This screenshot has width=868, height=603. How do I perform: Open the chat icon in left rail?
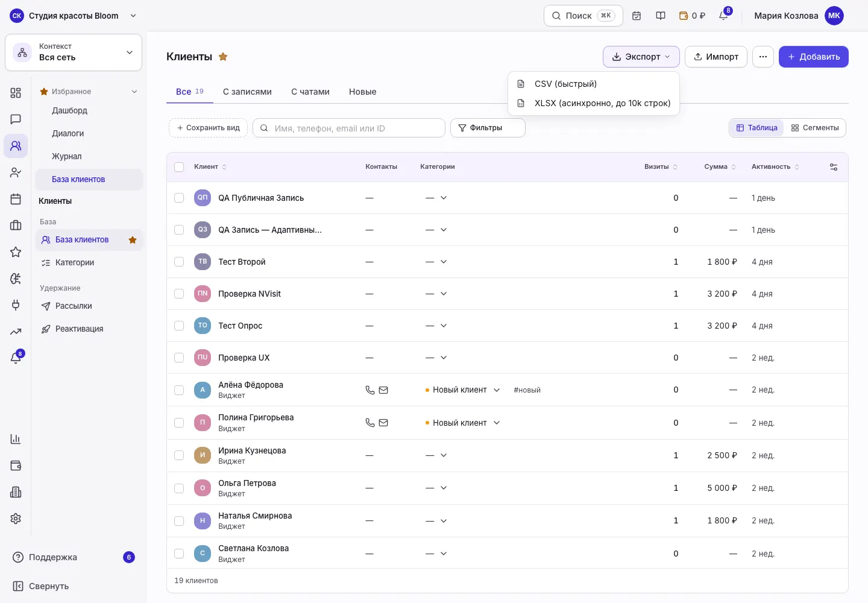click(16, 119)
